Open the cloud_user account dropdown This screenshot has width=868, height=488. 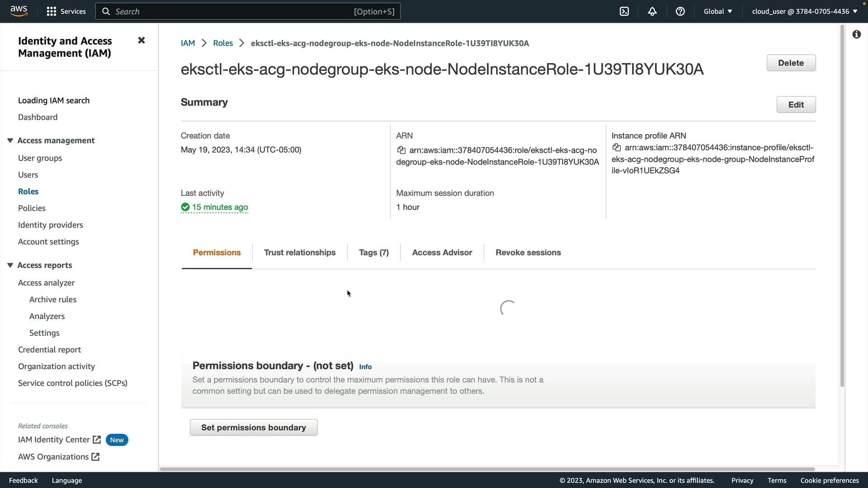click(804, 11)
